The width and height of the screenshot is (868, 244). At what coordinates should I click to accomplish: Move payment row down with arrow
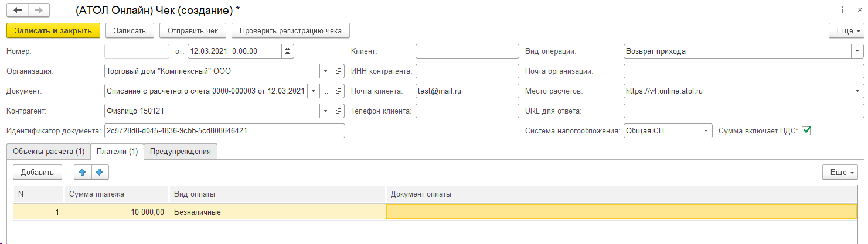(x=100, y=172)
